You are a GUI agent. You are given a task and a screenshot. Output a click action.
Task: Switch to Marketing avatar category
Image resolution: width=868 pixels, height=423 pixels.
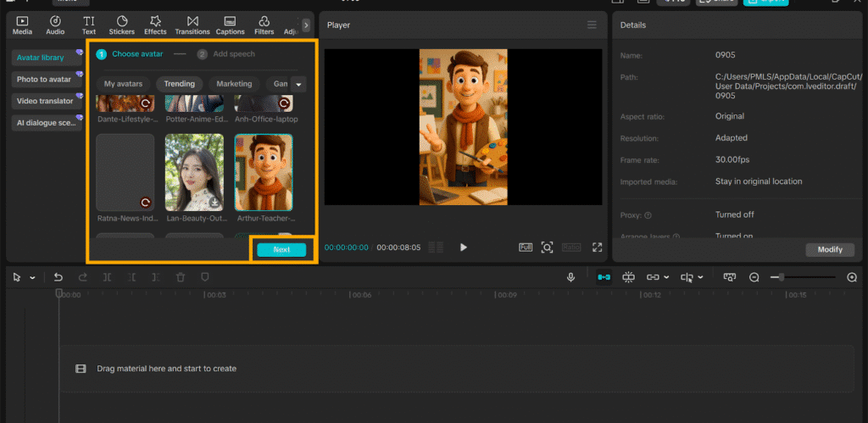234,84
